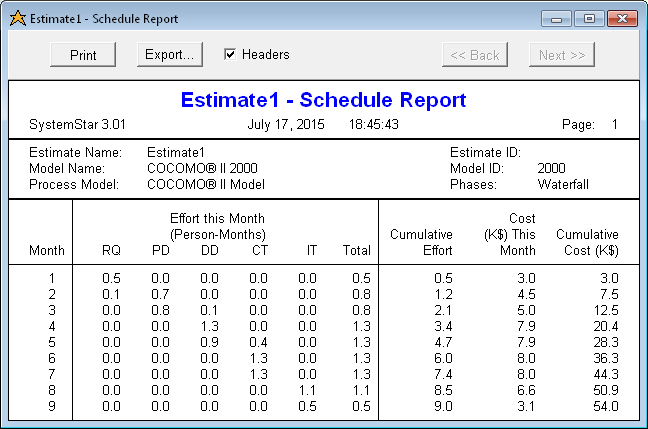Click cumulative effort value 9.0
This screenshot has width=648, height=429.
(443, 406)
